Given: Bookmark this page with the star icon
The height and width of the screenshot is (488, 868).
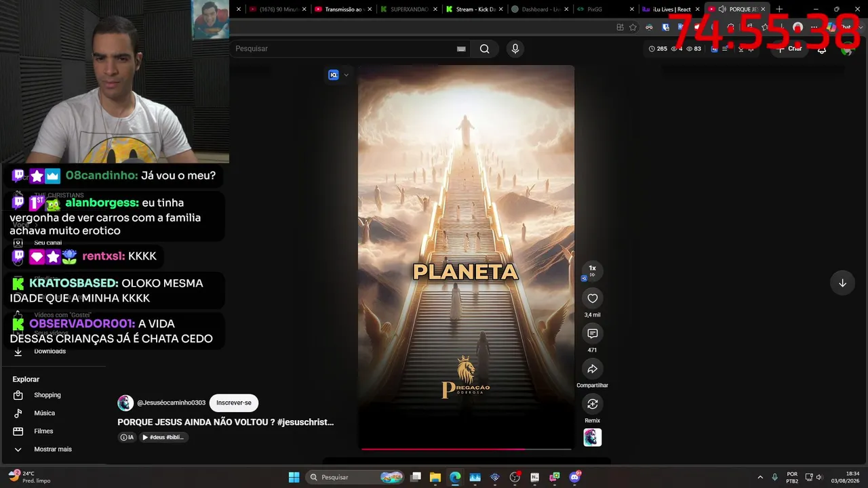Looking at the screenshot, I should click(633, 27).
